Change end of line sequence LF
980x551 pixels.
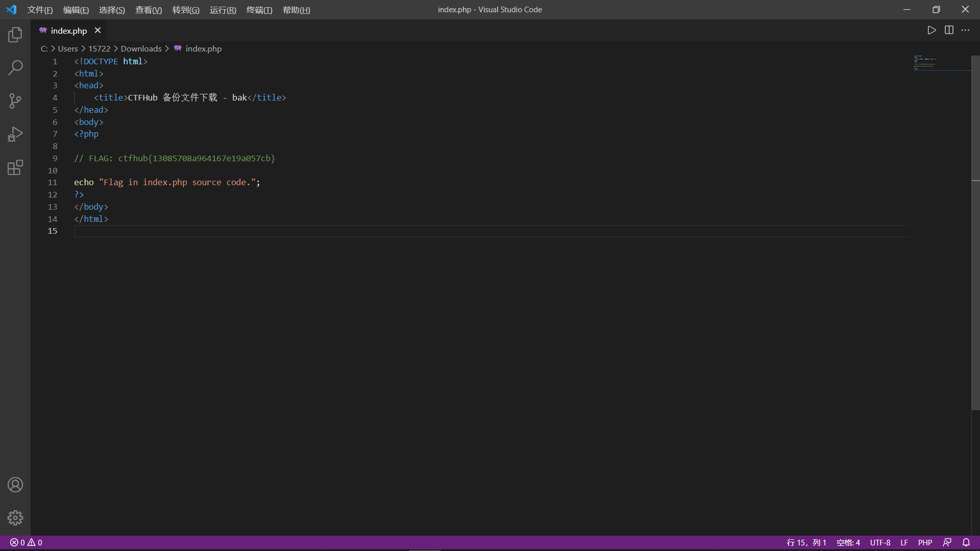(904, 542)
